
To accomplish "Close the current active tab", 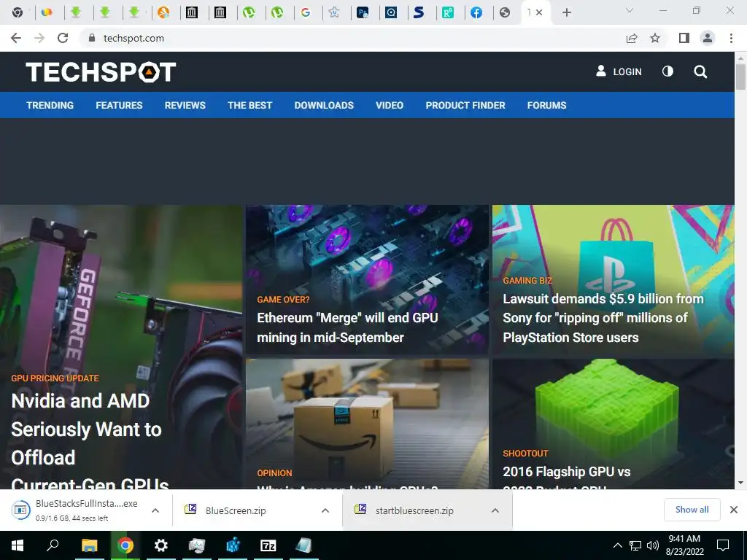I will tap(539, 13).
